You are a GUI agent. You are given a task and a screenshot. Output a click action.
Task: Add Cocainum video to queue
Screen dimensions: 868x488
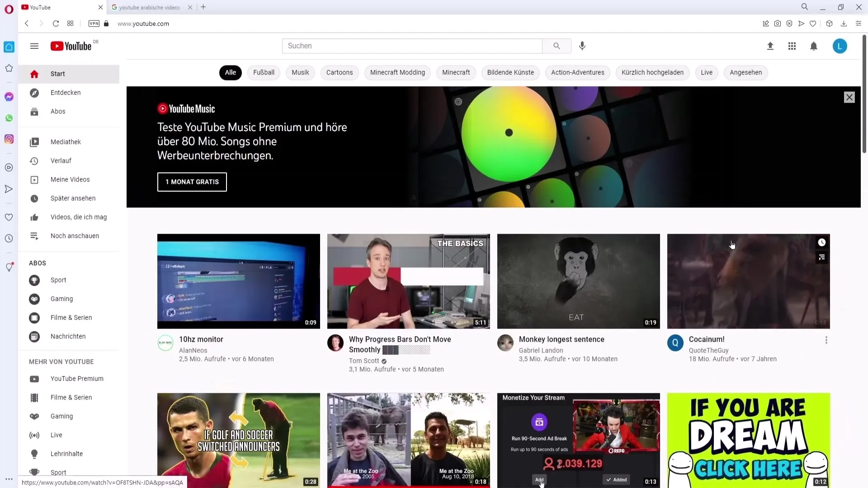pyautogui.click(x=821, y=258)
